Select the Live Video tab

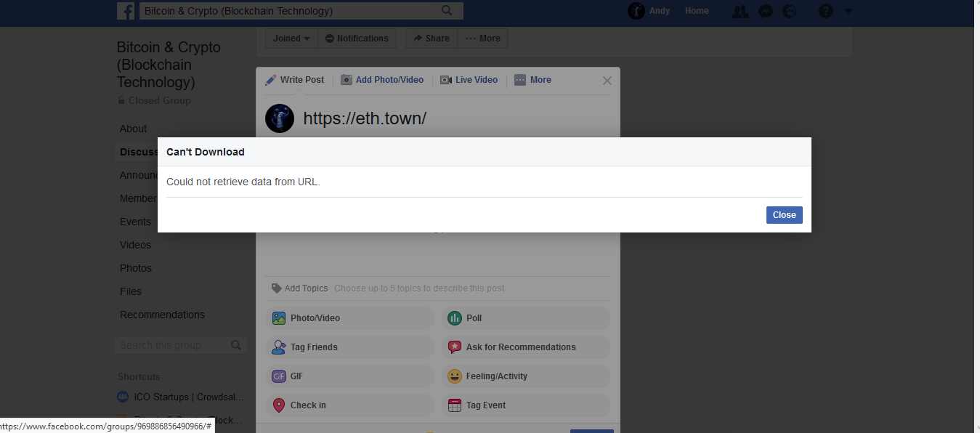[x=469, y=80]
